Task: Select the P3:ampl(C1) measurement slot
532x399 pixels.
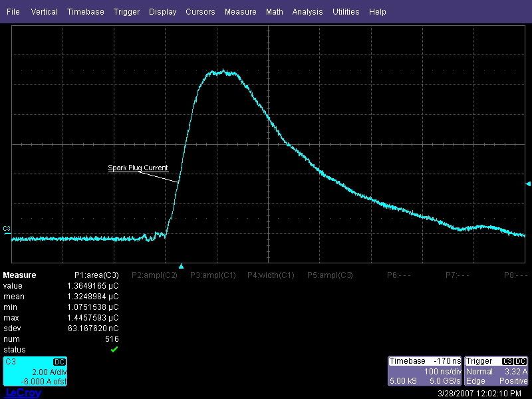Action: 213,275
